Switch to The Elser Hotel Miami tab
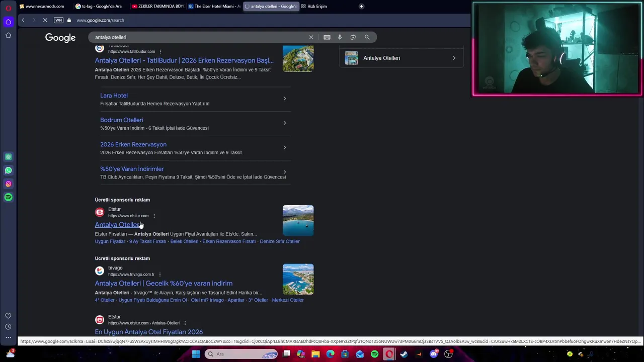 214,6
